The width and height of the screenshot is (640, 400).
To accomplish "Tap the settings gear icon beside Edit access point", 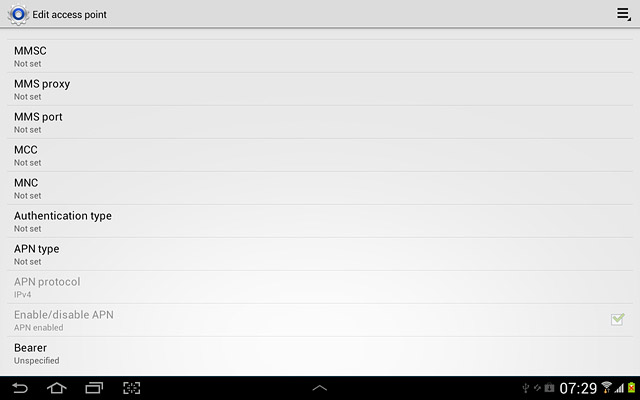I will pyautogui.click(x=18, y=15).
